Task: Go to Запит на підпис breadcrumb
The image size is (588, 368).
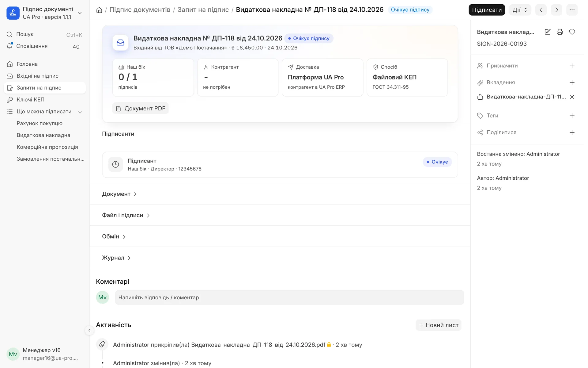Action: [x=203, y=10]
